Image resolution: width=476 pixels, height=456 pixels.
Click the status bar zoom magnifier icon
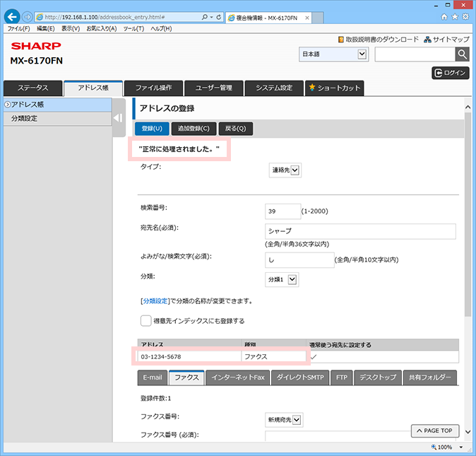click(434, 447)
